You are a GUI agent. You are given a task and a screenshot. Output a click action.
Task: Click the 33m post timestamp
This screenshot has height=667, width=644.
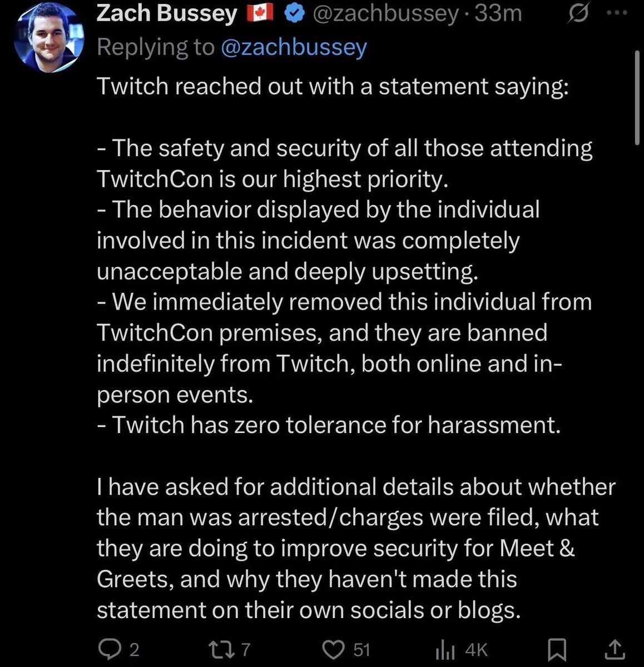[x=498, y=13]
